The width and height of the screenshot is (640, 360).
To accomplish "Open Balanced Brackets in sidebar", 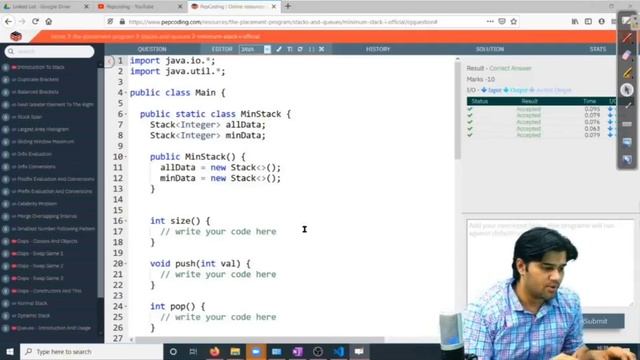I will 38,92.
